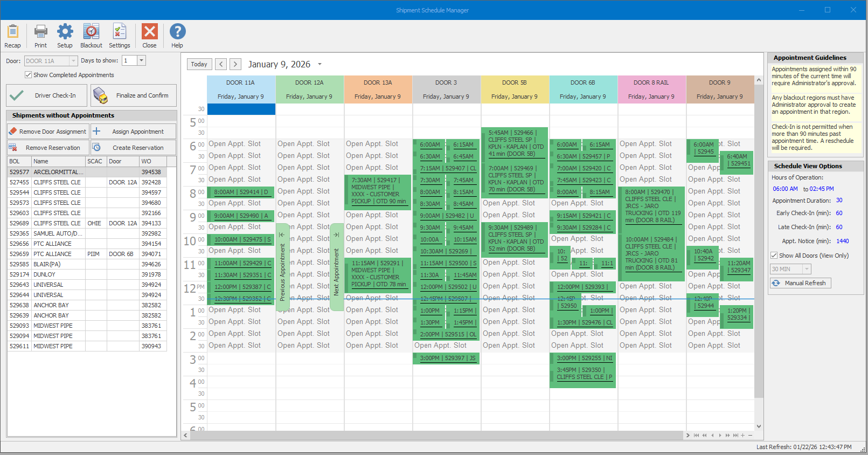Image resolution: width=868 pixels, height=455 pixels.
Task: Open the Days to show dropdown
Action: tap(142, 61)
